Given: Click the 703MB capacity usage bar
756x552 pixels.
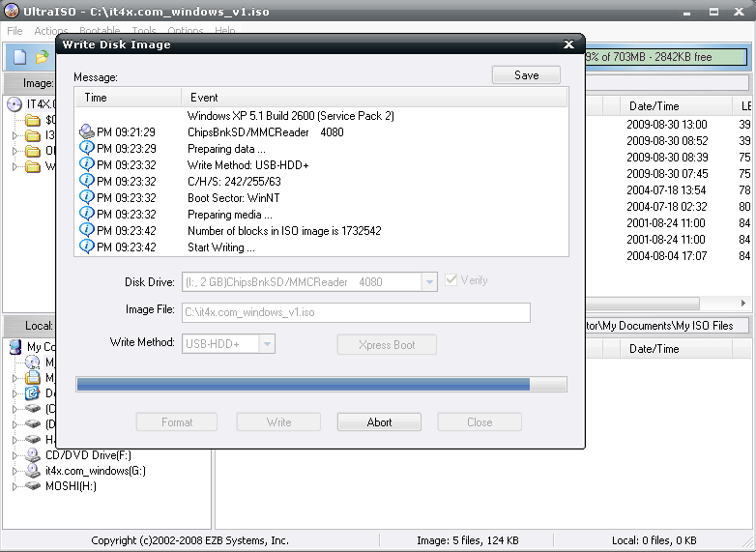Looking at the screenshot, I should pos(667,57).
